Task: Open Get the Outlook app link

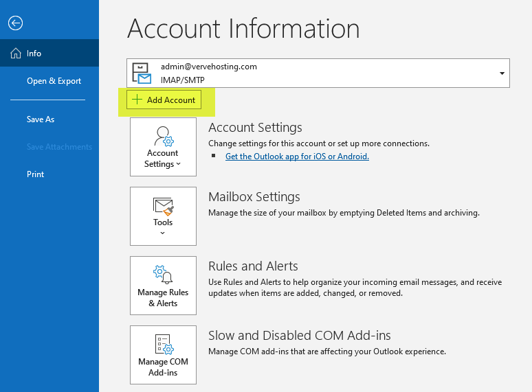Action: coord(297,157)
